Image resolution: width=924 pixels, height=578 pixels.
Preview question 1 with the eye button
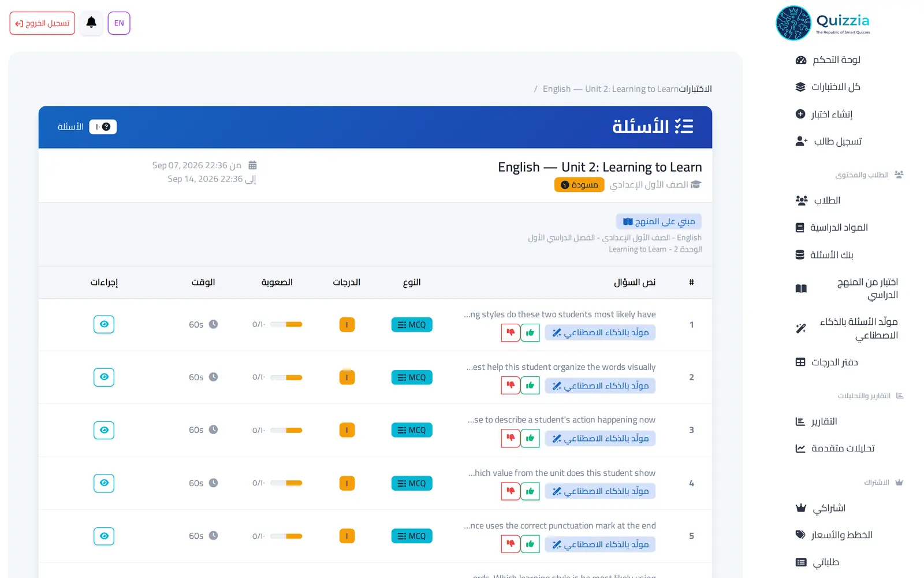104,324
